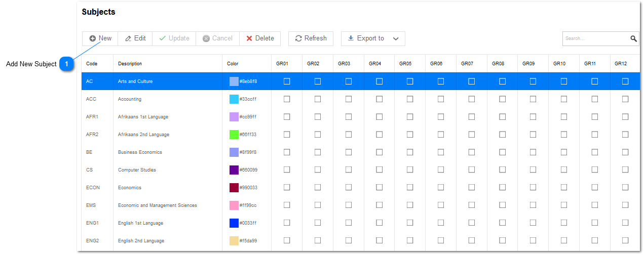This screenshot has height=255, width=644.
Task: Tick GR10 checkbox for Computer Studies
Action: pyautogui.click(x=564, y=169)
